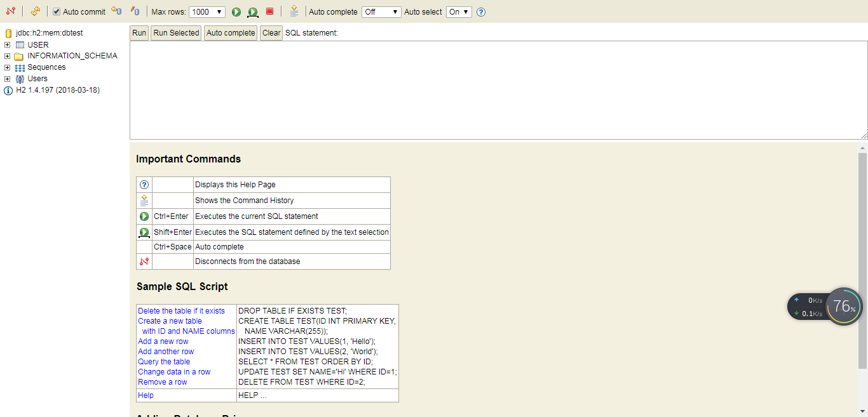
Task: Expand the INFORMATION_SCHEMA node
Action: pyautogui.click(x=8, y=56)
